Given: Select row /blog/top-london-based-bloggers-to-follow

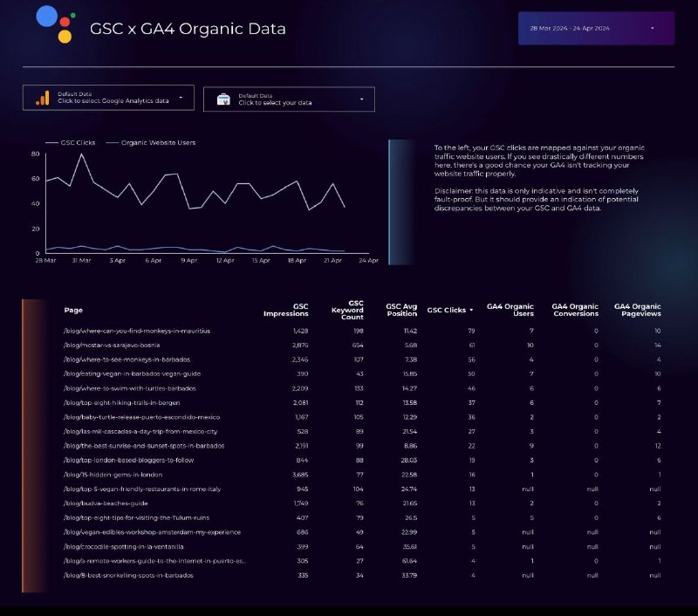Looking at the screenshot, I should 362,460.
